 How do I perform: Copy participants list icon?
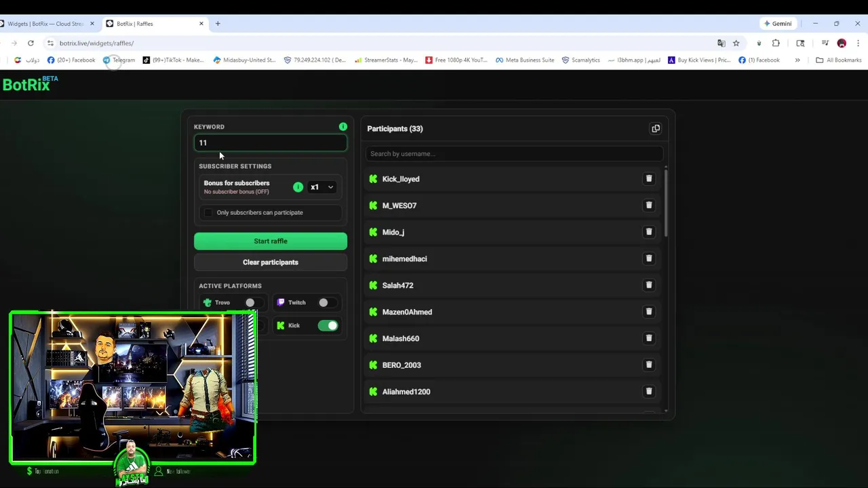pyautogui.click(x=656, y=129)
